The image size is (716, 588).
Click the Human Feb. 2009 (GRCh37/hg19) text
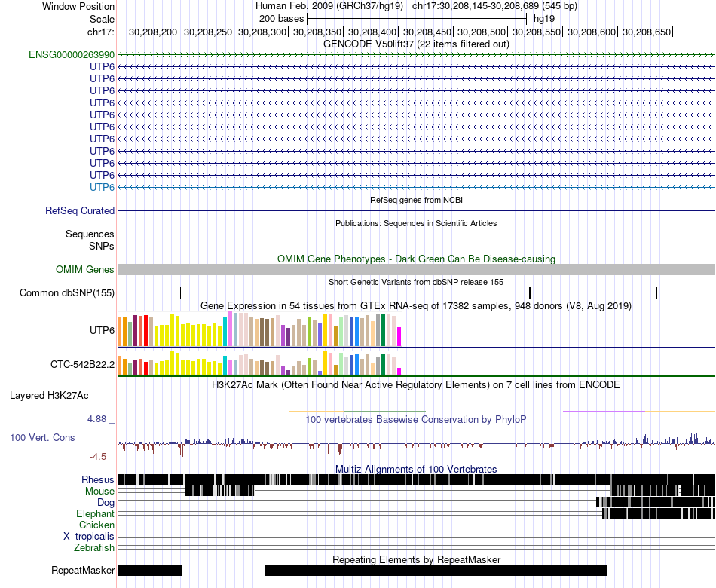(329, 6)
